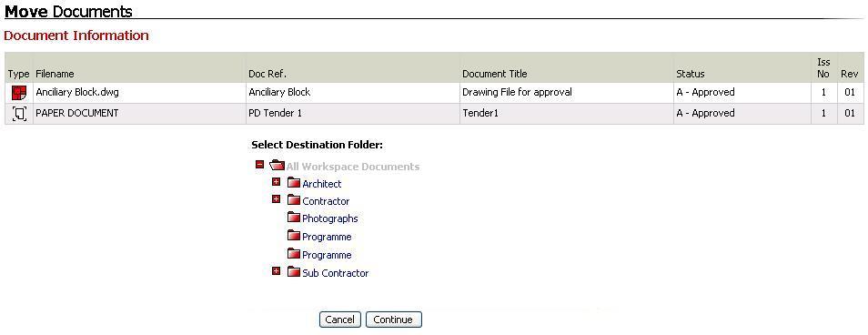Click the Contractor folder icon
868x335 pixels.
pos(293,200)
